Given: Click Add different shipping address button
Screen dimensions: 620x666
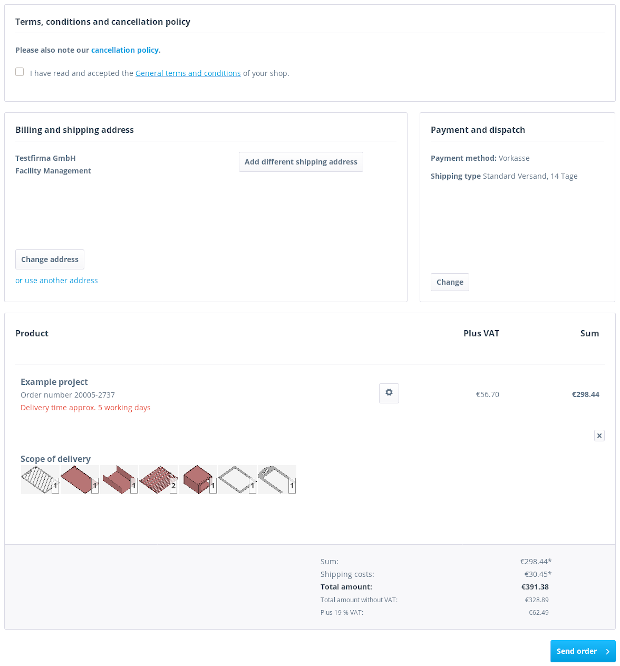Looking at the screenshot, I should 301,162.
